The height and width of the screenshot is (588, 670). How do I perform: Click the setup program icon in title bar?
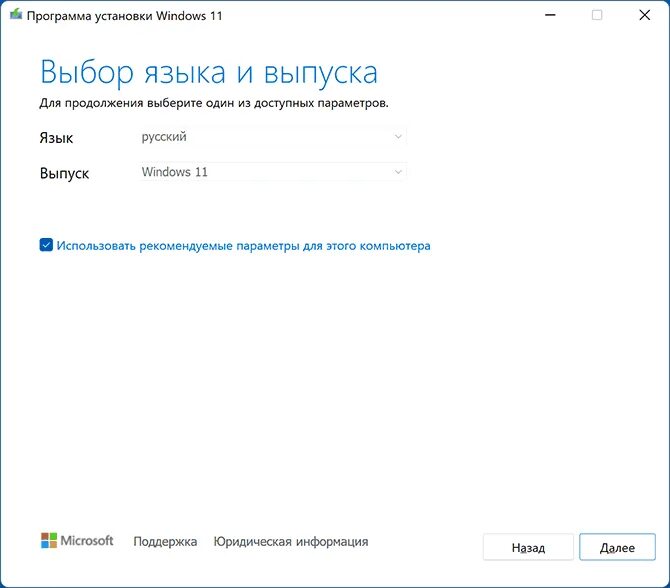click(x=16, y=15)
